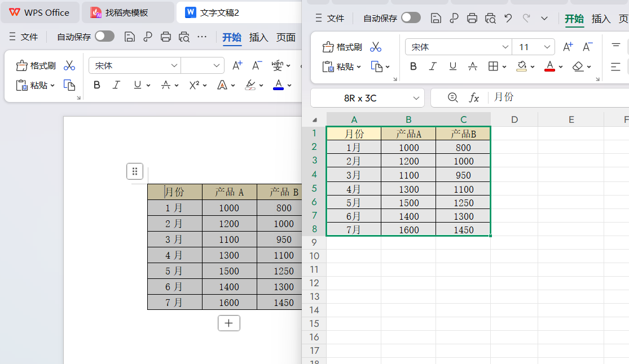Image resolution: width=629 pixels, height=364 pixels.
Task: Undo the last spreadsheet action
Action: (507, 18)
